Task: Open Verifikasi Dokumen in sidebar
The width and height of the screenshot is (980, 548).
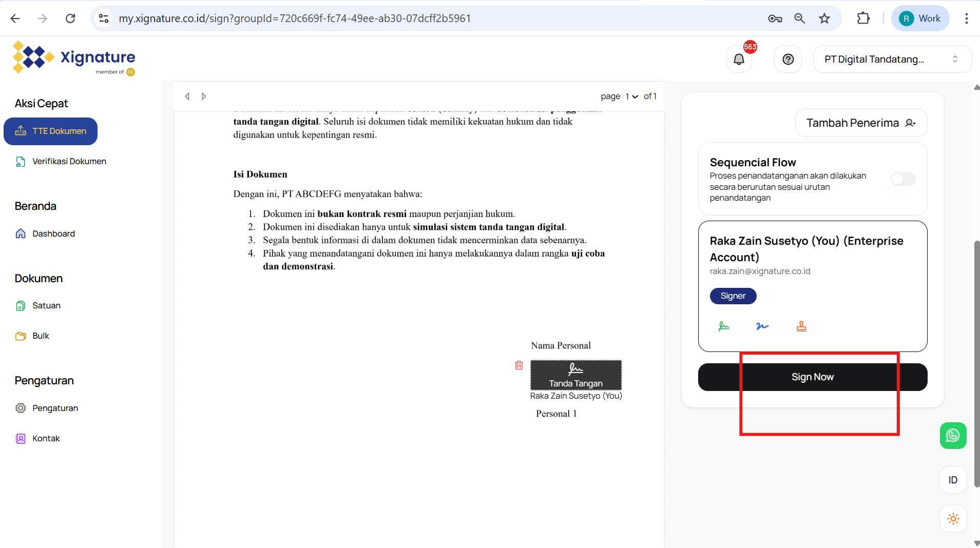Action: point(69,162)
